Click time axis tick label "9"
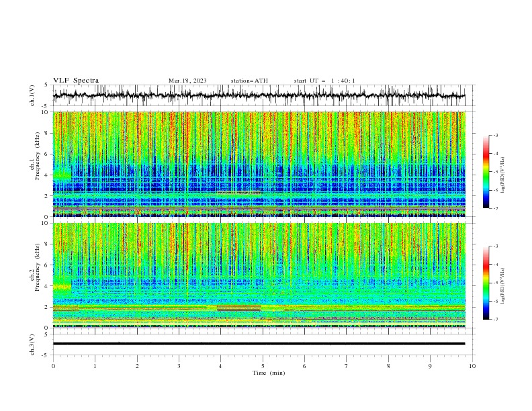The width and height of the screenshot is (532, 411). click(x=430, y=366)
